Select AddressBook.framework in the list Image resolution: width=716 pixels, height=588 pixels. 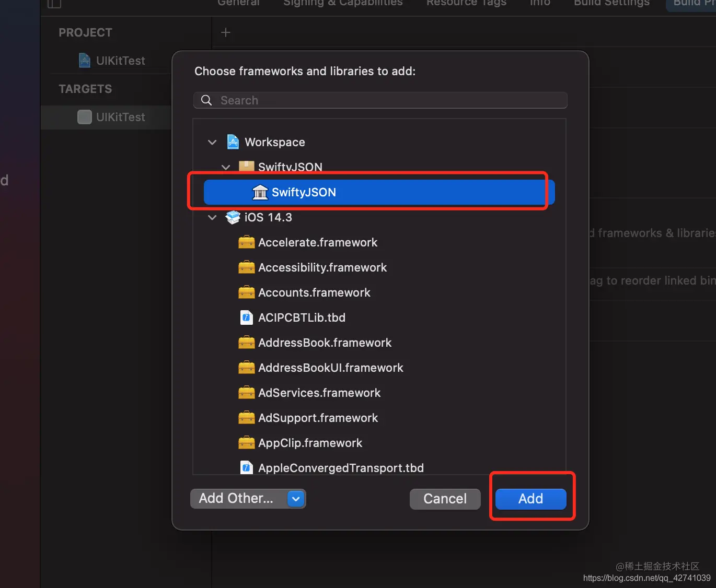click(325, 343)
